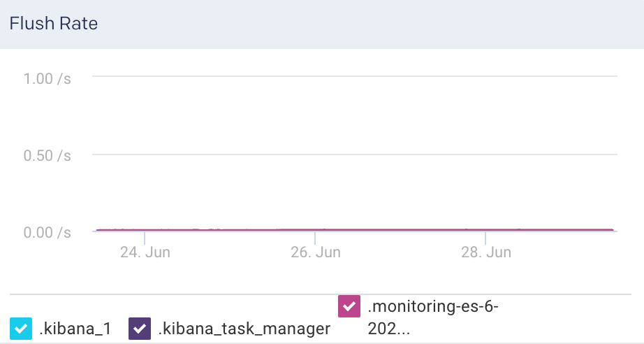Click the 0.50 /s y-axis label
644x344 pixels.
point(47,155)
